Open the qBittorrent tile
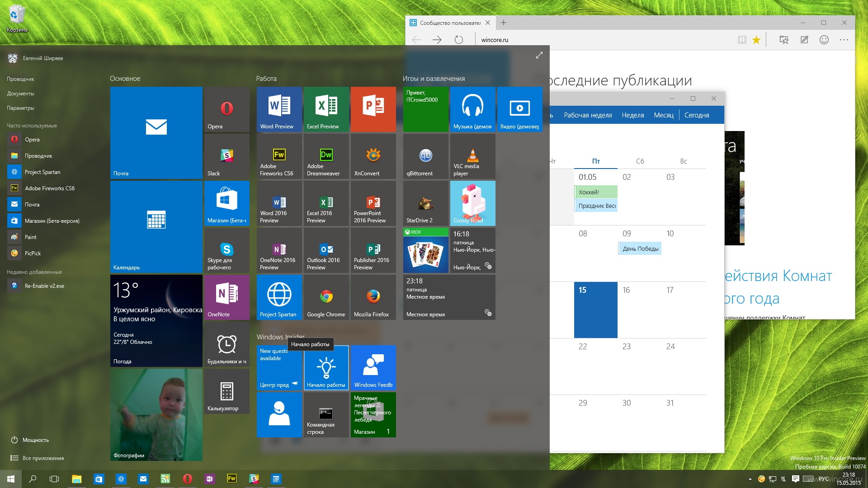The image size is (868, 488). [x=425, y=156]
